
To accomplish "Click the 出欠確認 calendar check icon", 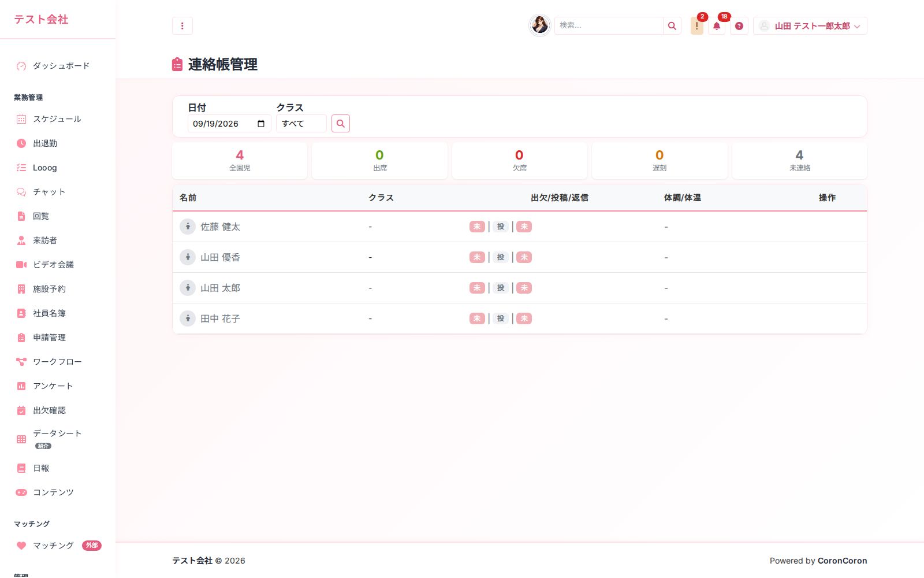I will click(x=21, y=410).
